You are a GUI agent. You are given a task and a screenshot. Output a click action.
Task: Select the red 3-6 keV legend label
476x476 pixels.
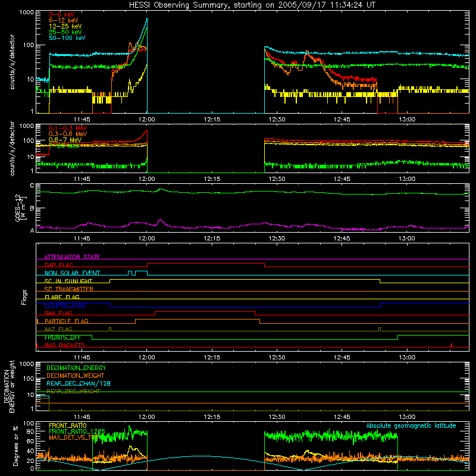click(62, 14)
